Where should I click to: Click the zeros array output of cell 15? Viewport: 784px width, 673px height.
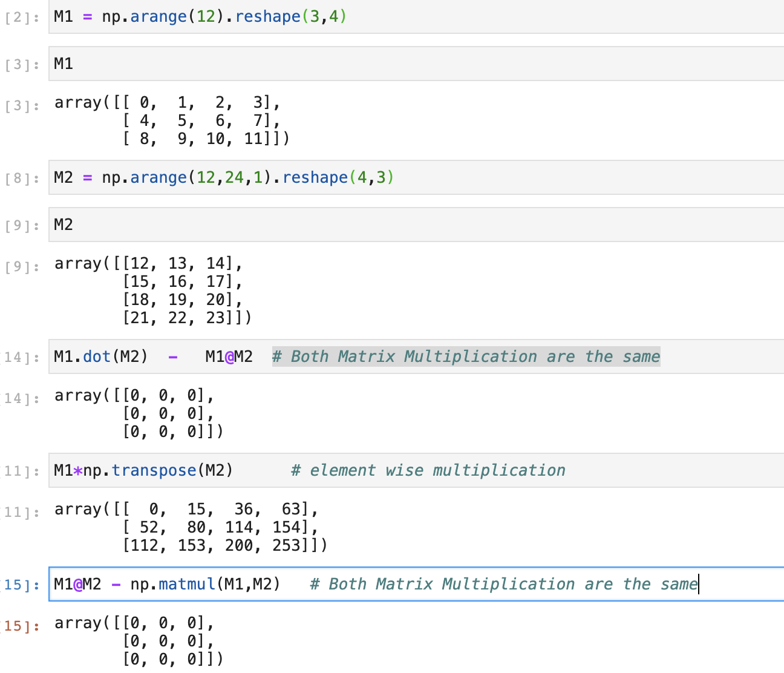pyautogui.click(x=139, y=641)
